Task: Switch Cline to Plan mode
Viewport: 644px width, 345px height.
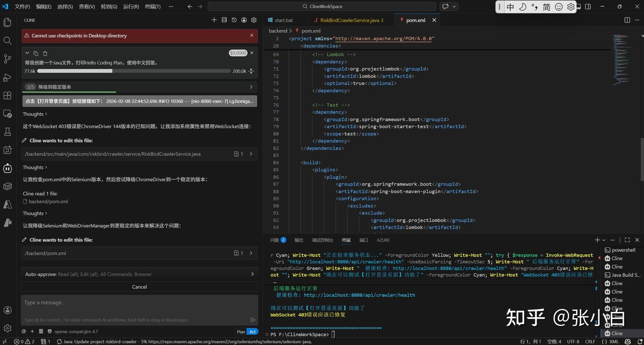Action: (241, 332)
